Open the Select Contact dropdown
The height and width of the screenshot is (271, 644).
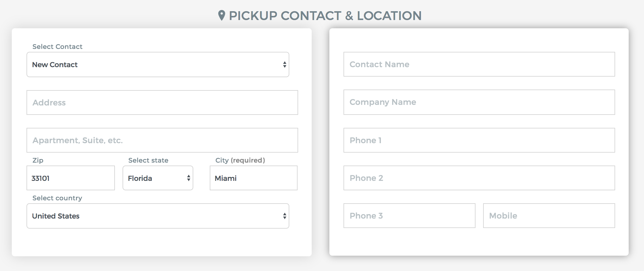158,65
